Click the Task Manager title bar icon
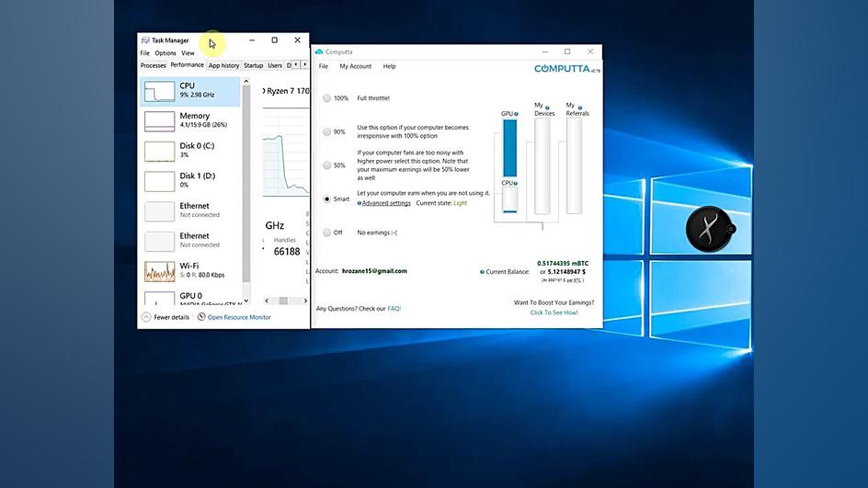Screen dimensions: 868x488 tap(145, 40)
